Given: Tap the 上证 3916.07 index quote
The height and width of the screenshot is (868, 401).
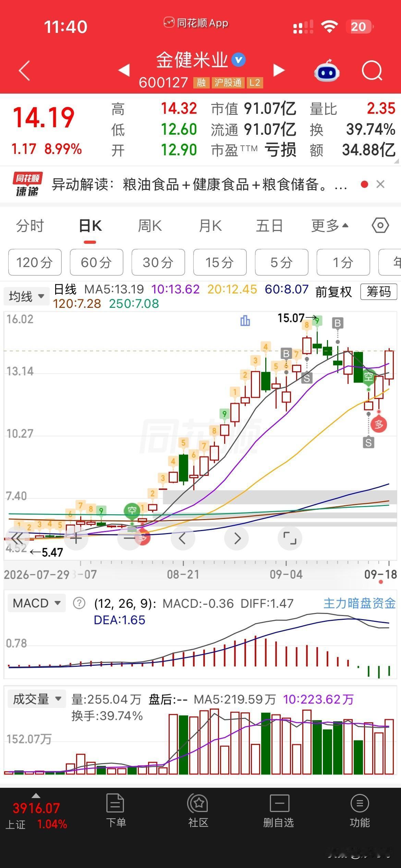Looking at the screenshot, I should tap(36, 816).
